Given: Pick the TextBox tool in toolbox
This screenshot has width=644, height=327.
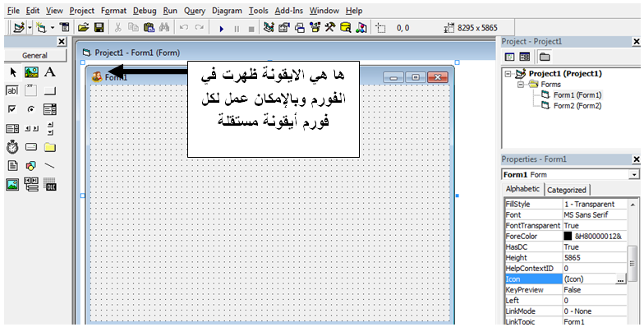Looking at the screenshot, I should (11, 90).
